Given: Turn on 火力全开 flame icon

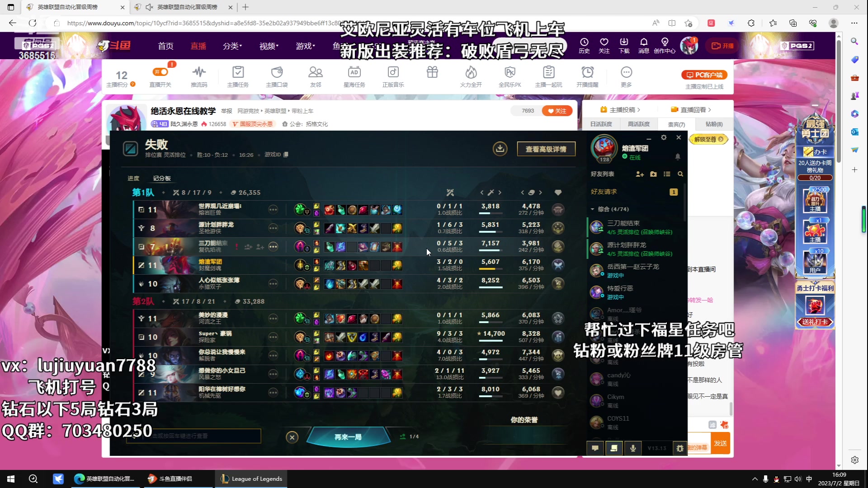Looking at the screenshot, I should pyautogui.click(x=471, y=76).
